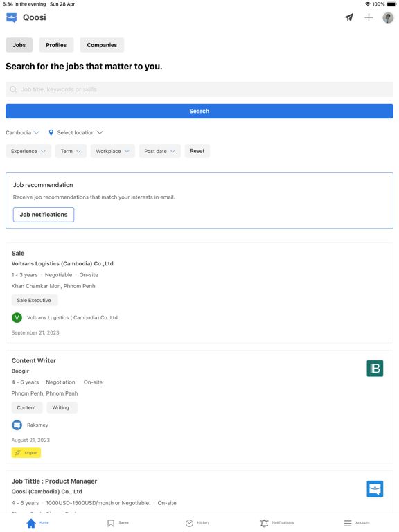The width and height of the screenshot is (399, 532).
Task: Open the Voltrans Logistics (Cambodia) Co.,Ltd company name
Action: pos(62,264)
